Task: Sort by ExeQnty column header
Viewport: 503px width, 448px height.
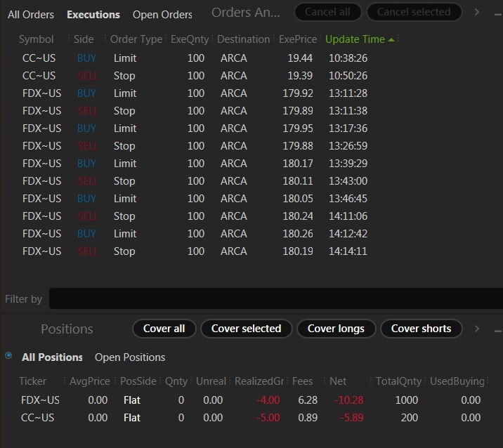Action: tap(190, 39)
